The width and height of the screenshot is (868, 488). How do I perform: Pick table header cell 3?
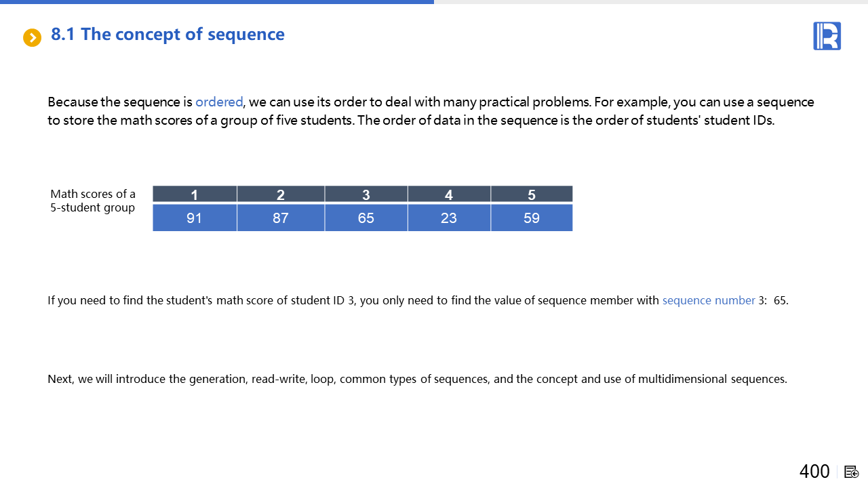point(366,195)
